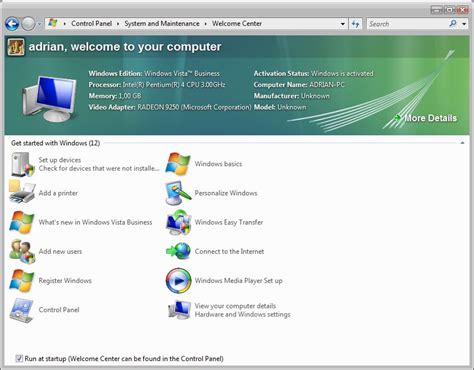This screenshot has width=474, height=370.
Task: Open the Control Panel text item in list
Action: (59, 310)
